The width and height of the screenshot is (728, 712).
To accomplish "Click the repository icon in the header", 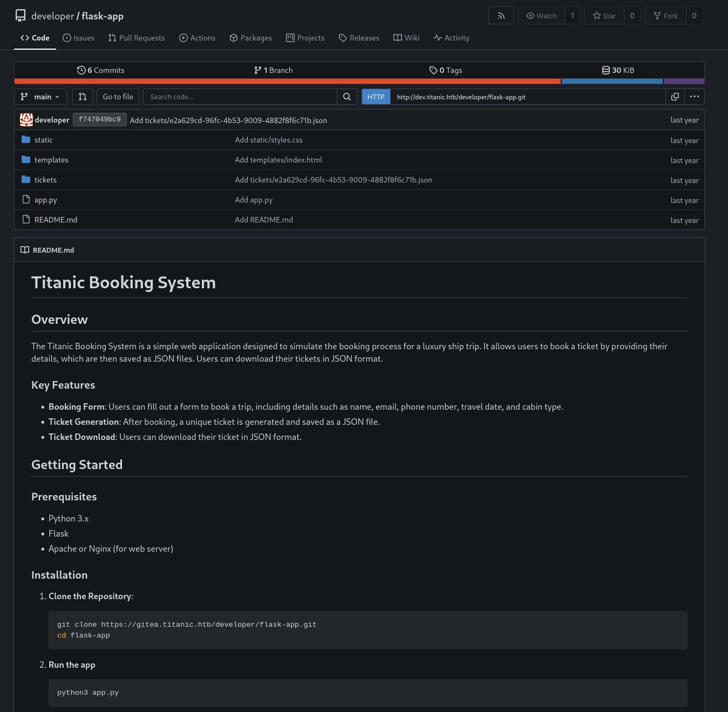I will click(20, 15).
